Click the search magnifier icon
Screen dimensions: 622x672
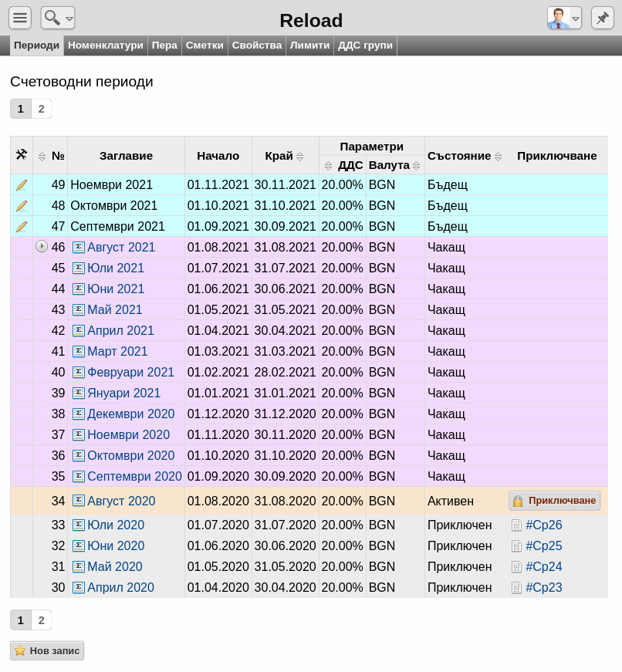tap(52, 18)
